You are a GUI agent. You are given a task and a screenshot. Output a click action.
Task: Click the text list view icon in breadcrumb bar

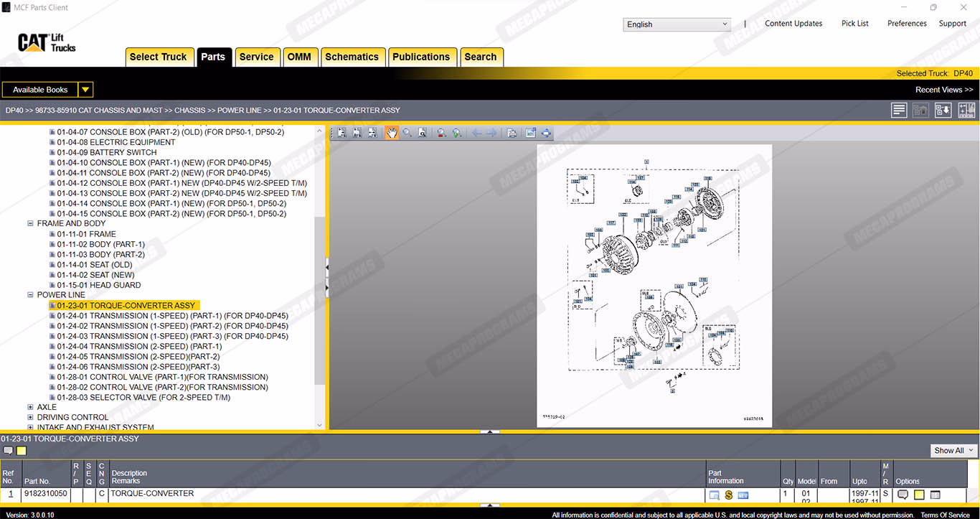pyautogui.click(x=899, y=110)
